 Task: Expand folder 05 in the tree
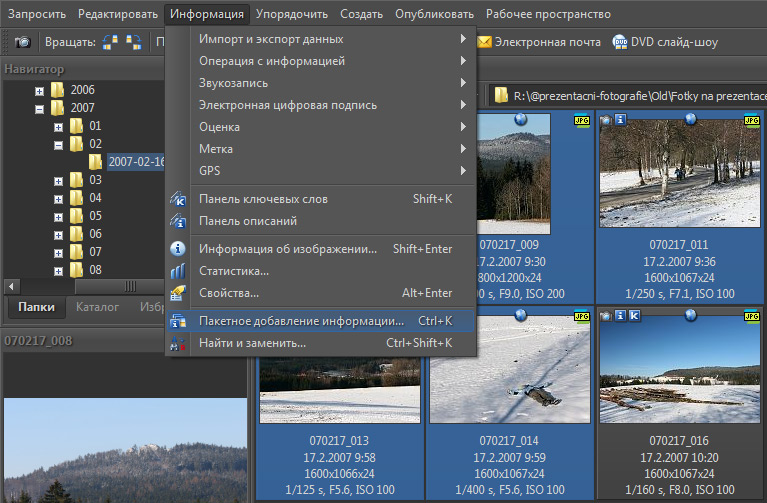[x=58, y=216]
